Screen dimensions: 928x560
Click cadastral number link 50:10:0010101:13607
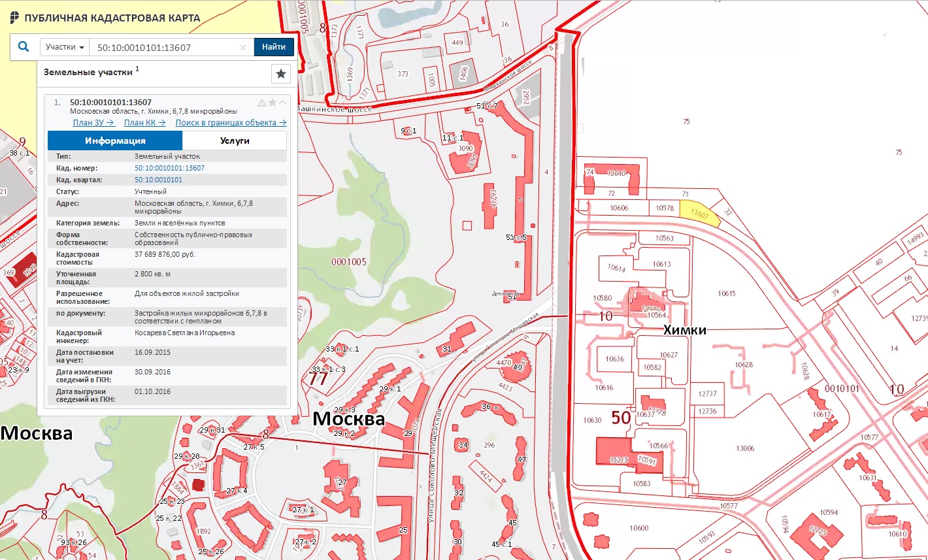tap(169, 168)
